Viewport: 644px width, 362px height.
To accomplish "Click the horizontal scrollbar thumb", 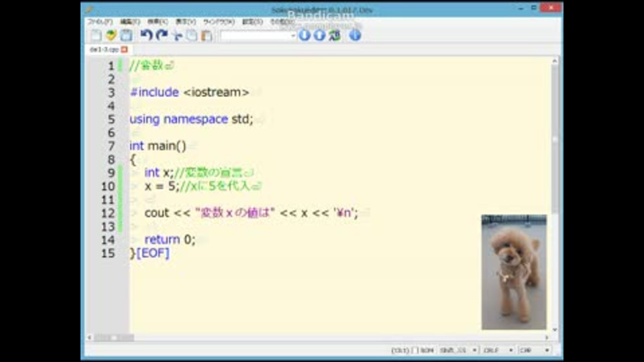I will pyautogui.click(x=114, y=337).
